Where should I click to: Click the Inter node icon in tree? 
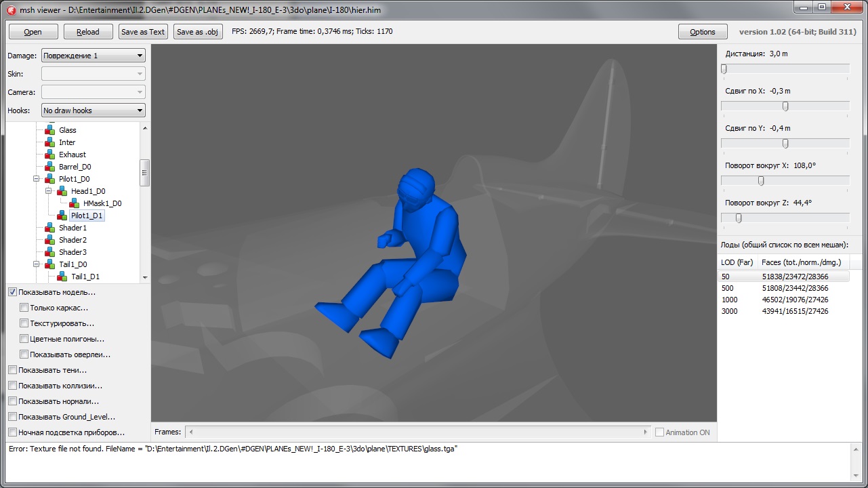coord(49,142)
